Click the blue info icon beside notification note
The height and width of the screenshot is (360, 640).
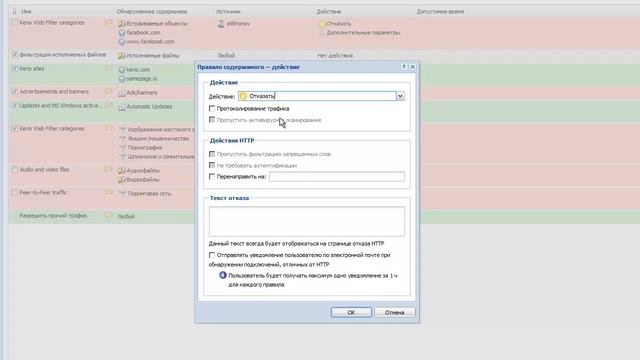pos(223,276)
